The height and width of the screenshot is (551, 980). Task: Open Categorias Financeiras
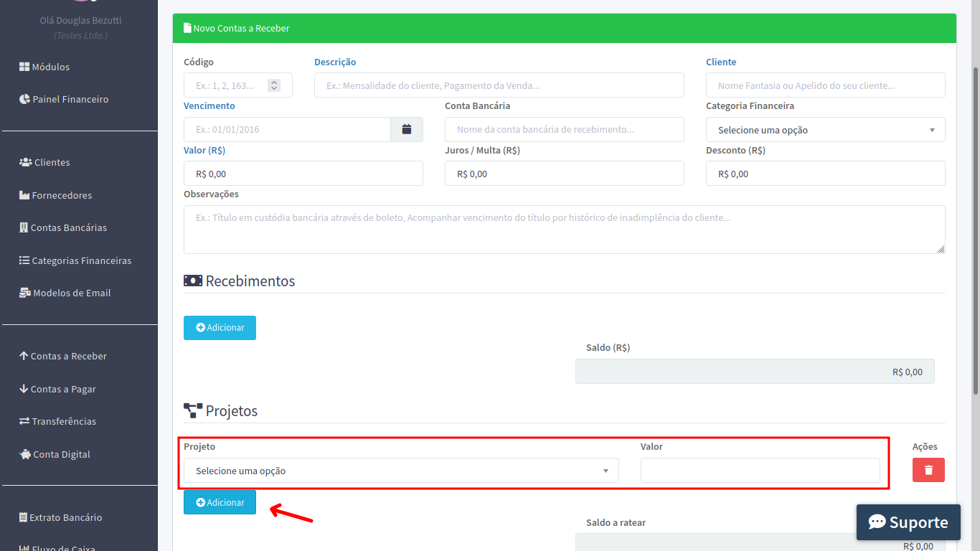(75, 260)
